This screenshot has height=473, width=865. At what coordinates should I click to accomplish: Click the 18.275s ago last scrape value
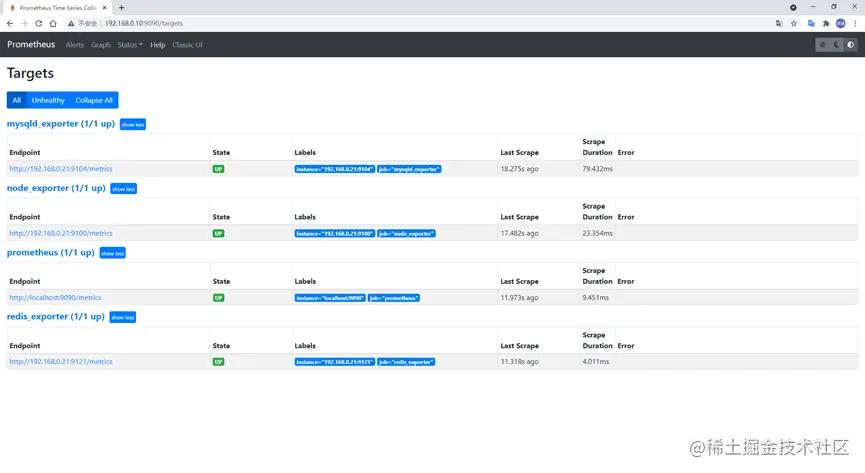coord(519,169)
